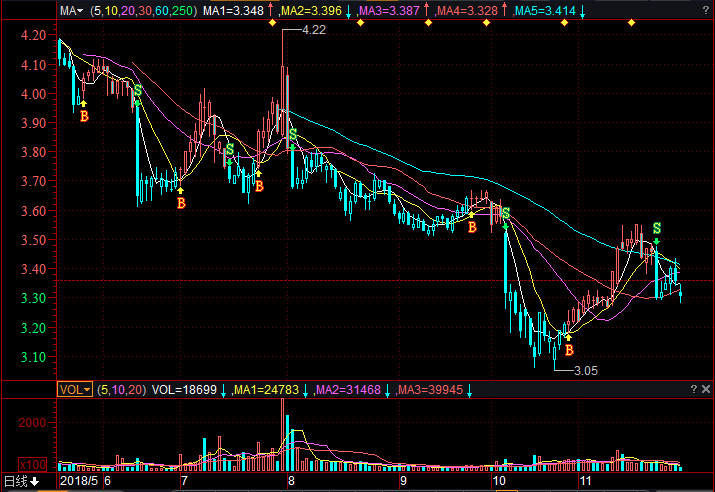715x492 pixels.
Task: Select the B buy signal near 3.05 low
Action: point(569,350)
